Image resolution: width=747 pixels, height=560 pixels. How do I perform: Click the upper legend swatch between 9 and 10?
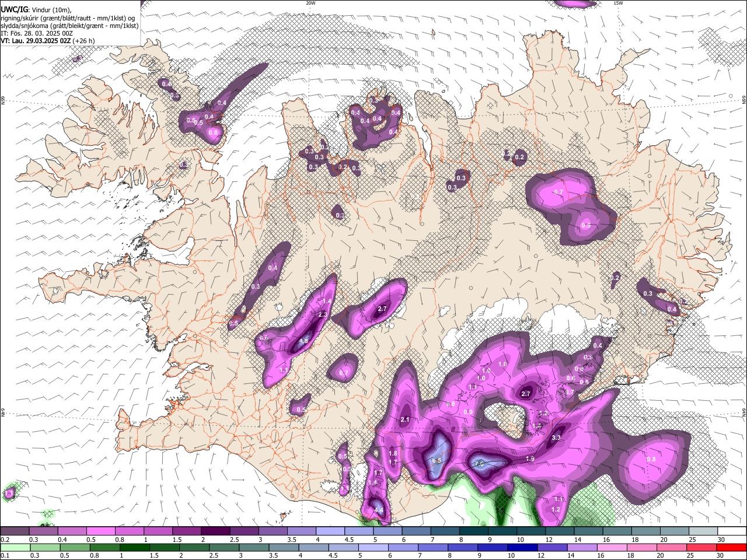tap(502, 531)
